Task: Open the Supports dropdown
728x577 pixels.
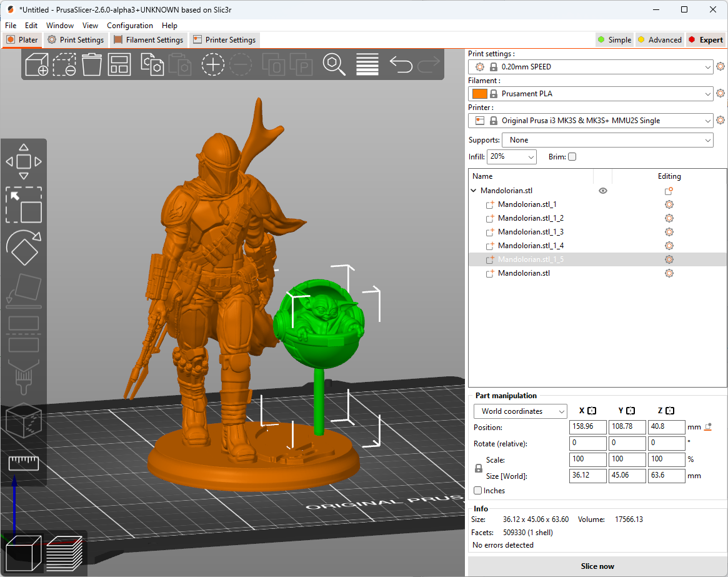Action: [607, 140]
